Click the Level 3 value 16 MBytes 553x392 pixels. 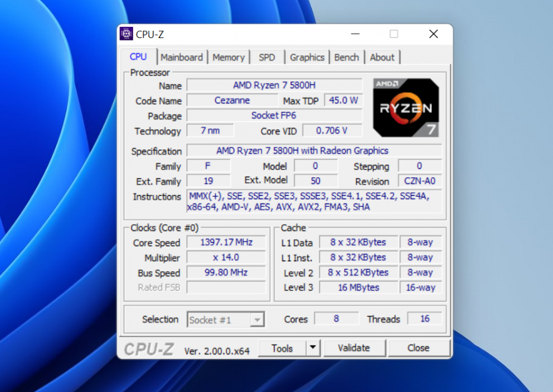tap(359, 287)
